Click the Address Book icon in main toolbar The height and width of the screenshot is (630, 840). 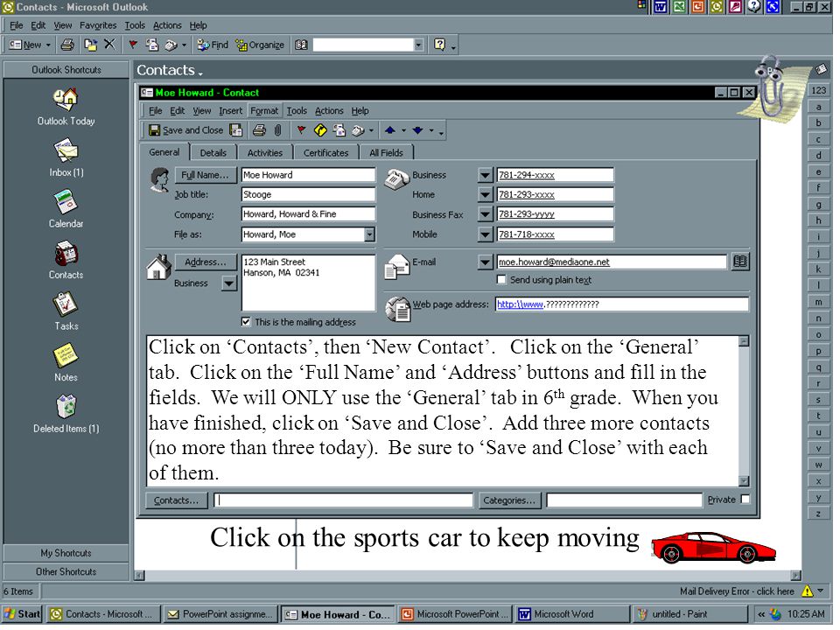click(302, 45)
